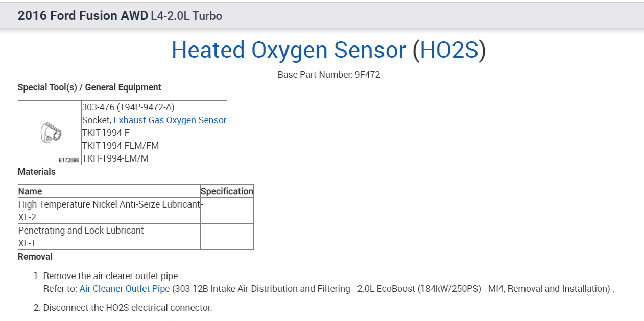Image resolution: width=644 pixels, height=321 pixels.
Task: Select the High Temperature Nickel Anti-Seize Lubricant row
Action: (x=109, y=204)
